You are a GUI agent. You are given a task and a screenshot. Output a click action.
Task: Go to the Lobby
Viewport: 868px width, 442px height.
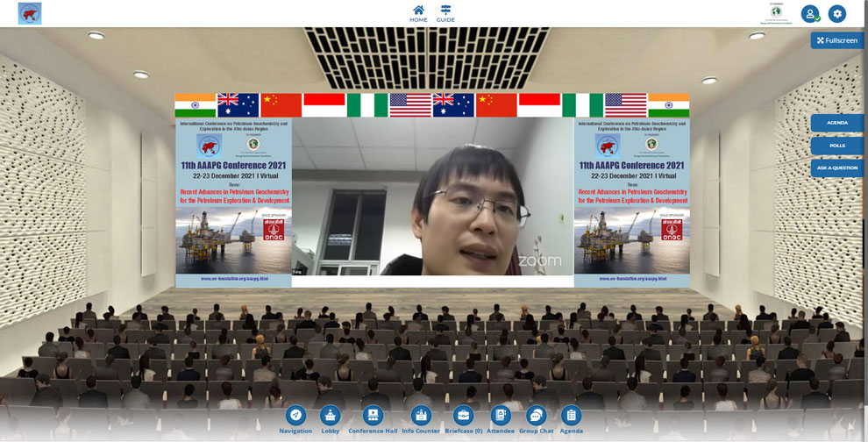pyautogui.click(x=331, y=420)
